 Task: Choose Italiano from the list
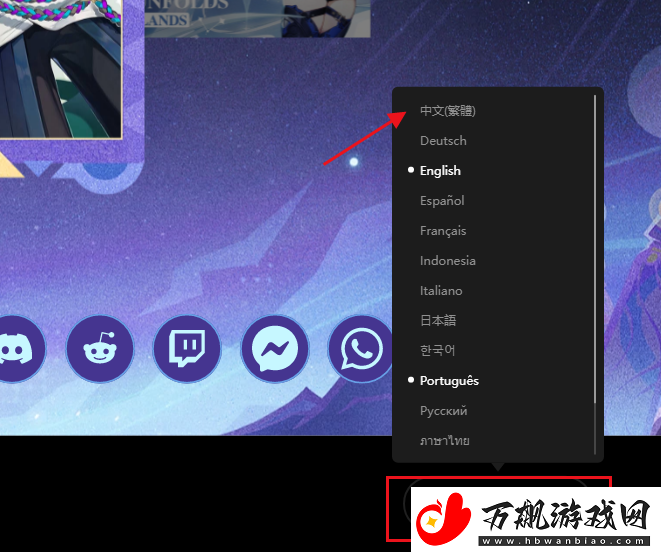point(441,291)
